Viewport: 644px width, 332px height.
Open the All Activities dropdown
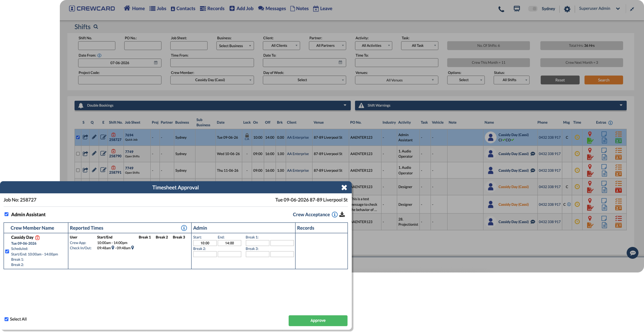(374, 46)
